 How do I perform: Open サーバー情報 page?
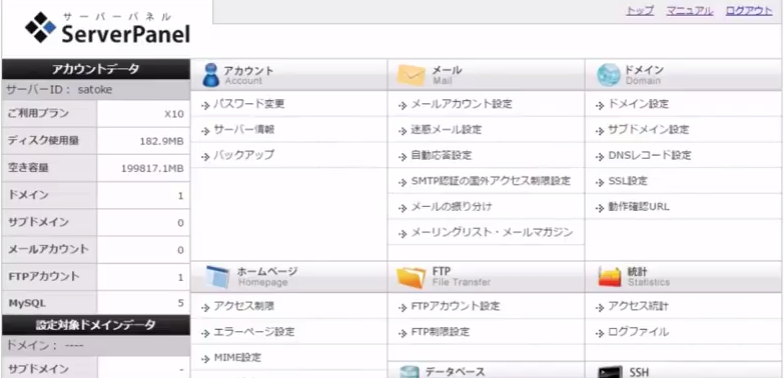pos(244,130)
